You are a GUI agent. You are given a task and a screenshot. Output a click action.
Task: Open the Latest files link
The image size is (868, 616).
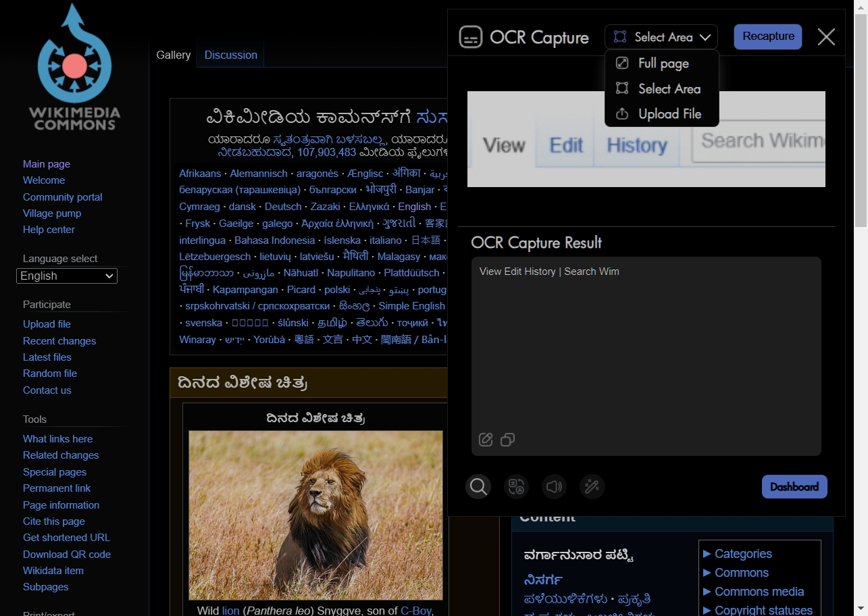click(47, 357)
